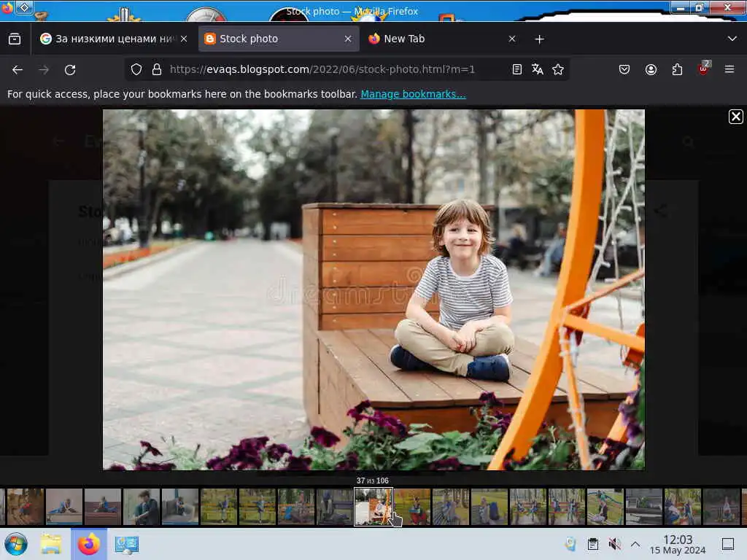The height and width of the screenshot is (560, 747).
Task: Open the clipboard tray icon
Action: pyautogui.click(x=592, y=544)
